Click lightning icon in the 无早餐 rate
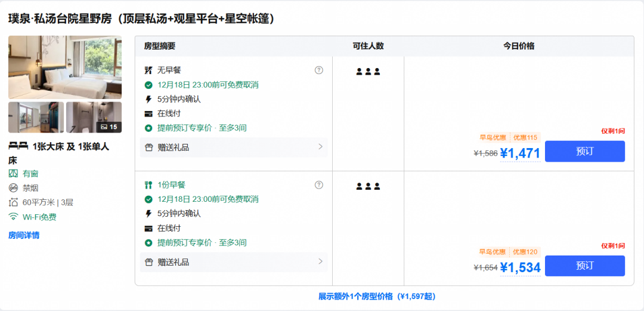The width and height of the screenshot is (644, 311). [x=148, y=99]
